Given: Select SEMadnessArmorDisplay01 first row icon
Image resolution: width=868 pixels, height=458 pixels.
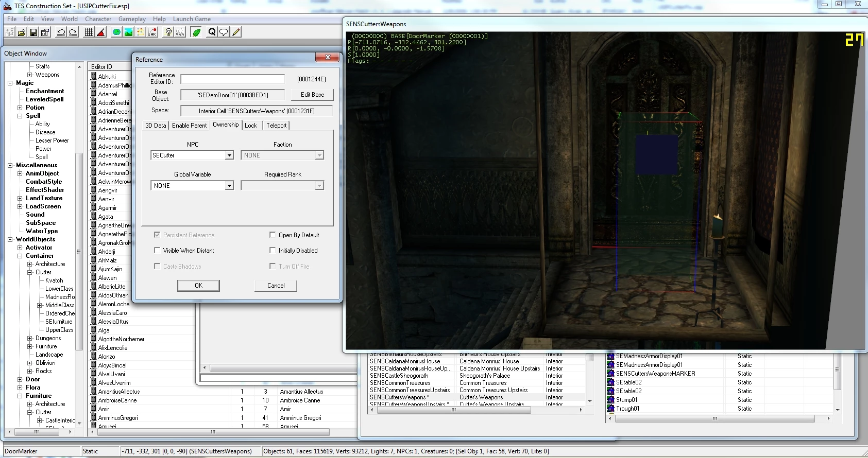Looking at the screenshot, I should coord(611,356).
